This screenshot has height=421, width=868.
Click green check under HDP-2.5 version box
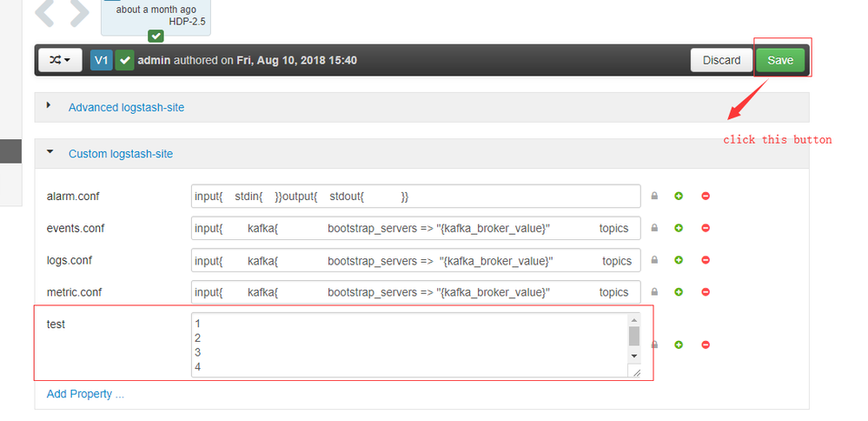156,36
